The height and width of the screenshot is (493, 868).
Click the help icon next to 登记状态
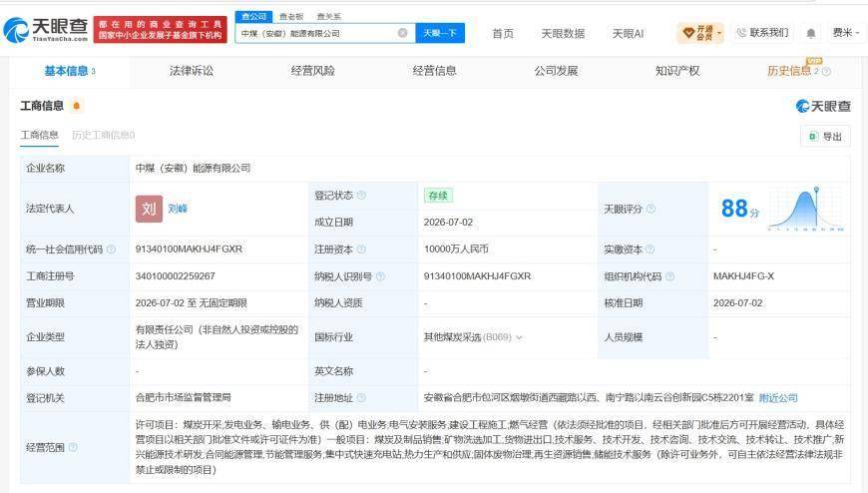361,195
